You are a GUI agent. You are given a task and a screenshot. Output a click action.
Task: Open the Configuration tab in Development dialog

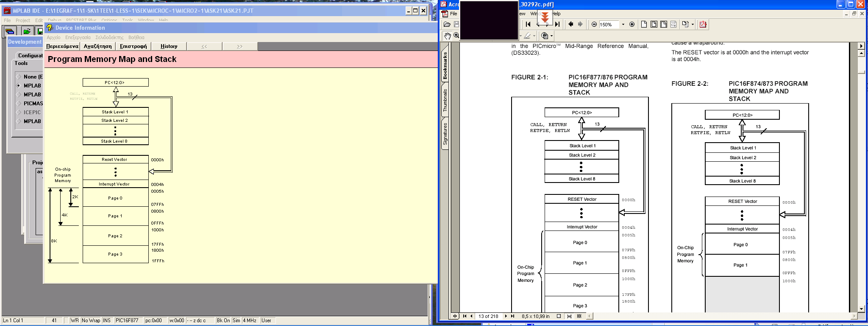click(x=30, y=56)
